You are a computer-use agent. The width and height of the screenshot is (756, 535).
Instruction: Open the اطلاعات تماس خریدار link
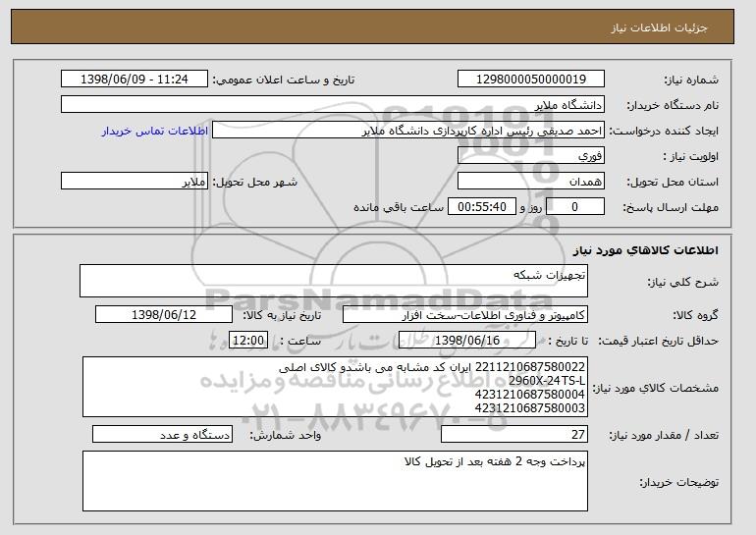pos(155,131)
